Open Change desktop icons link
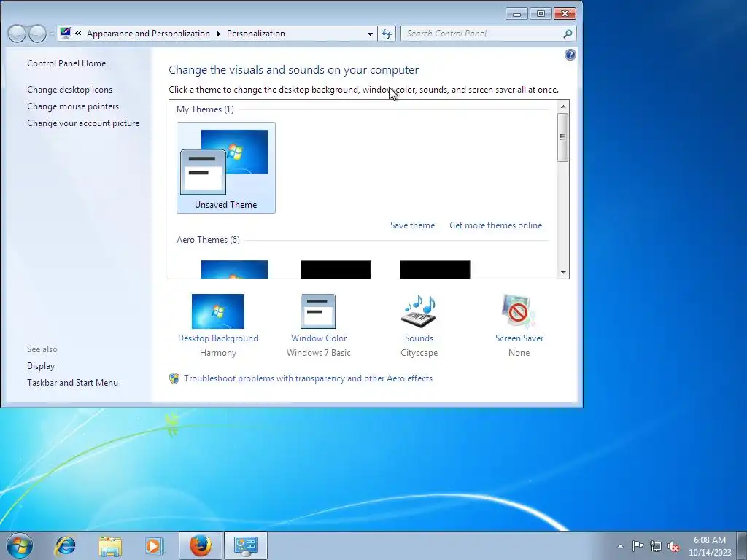 (x=69, y=90)
